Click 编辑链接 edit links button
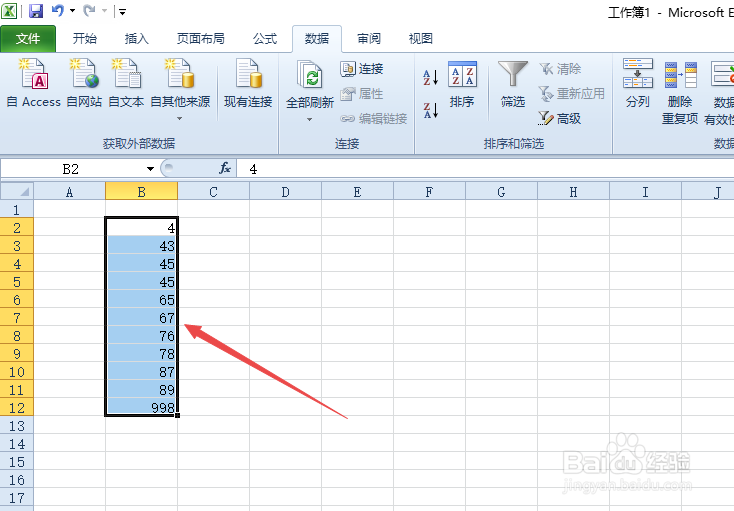 click(374, 119)
